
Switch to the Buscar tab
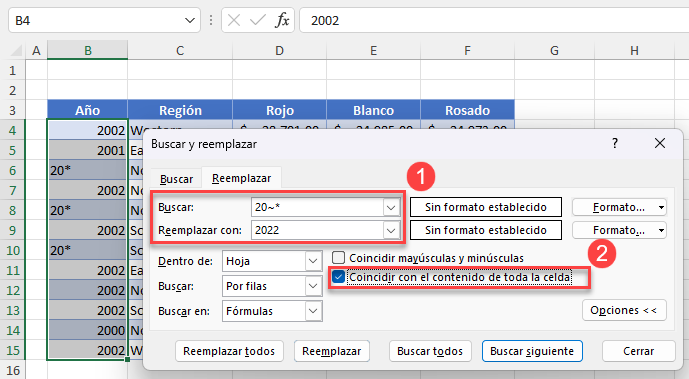[x=176, y=179]
